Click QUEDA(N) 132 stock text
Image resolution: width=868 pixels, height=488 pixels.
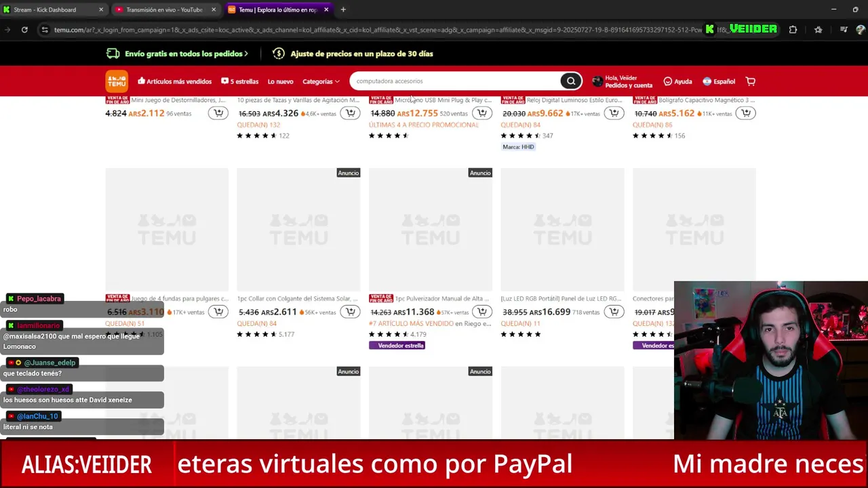(x=258, y=125)
